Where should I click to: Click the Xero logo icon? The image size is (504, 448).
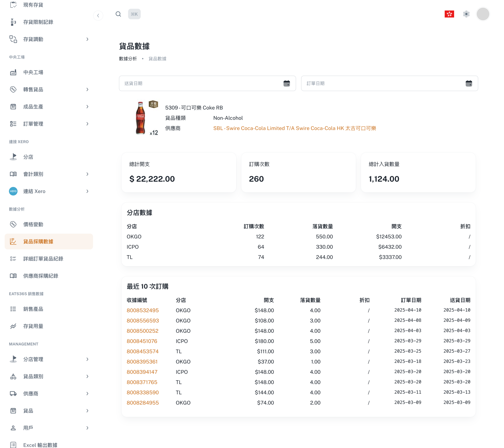point(13,191)
